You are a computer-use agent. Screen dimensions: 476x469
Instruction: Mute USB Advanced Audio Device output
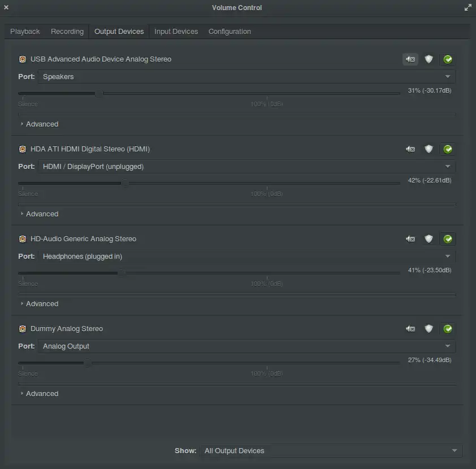410,59
